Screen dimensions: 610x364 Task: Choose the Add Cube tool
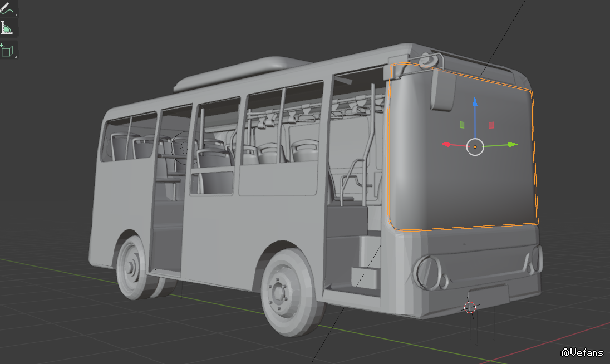[x=8, y=50]
